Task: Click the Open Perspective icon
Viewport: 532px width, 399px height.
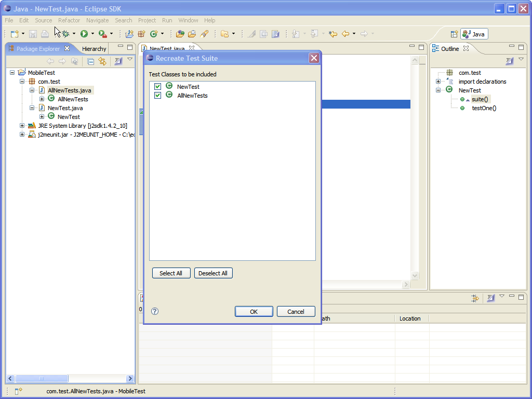Action: tap(454, 34)
